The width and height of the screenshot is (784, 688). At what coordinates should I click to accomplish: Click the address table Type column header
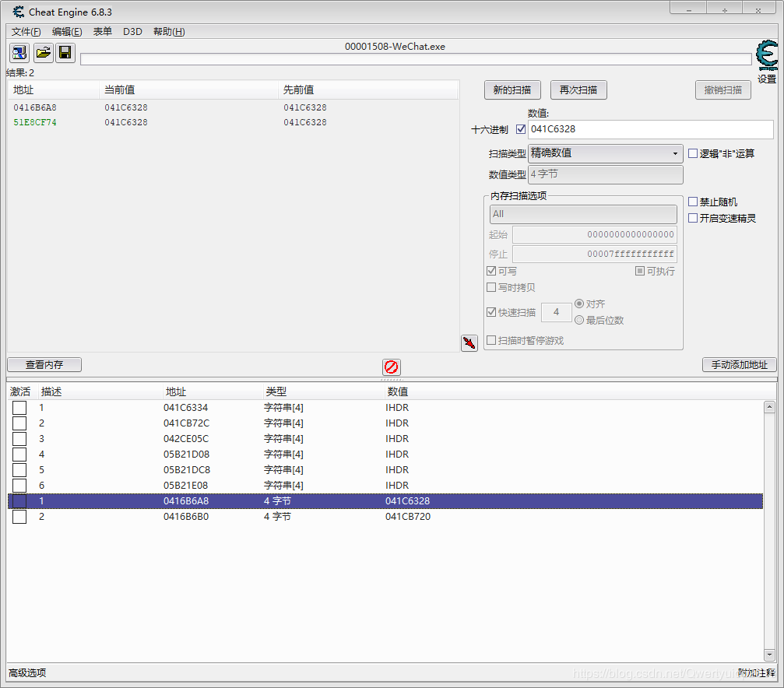323,391
